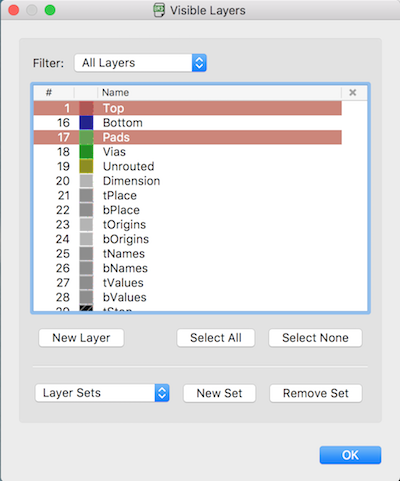The image size is (400, 481).
Task: Click the New Set button
Action: (x=219, y=393)
